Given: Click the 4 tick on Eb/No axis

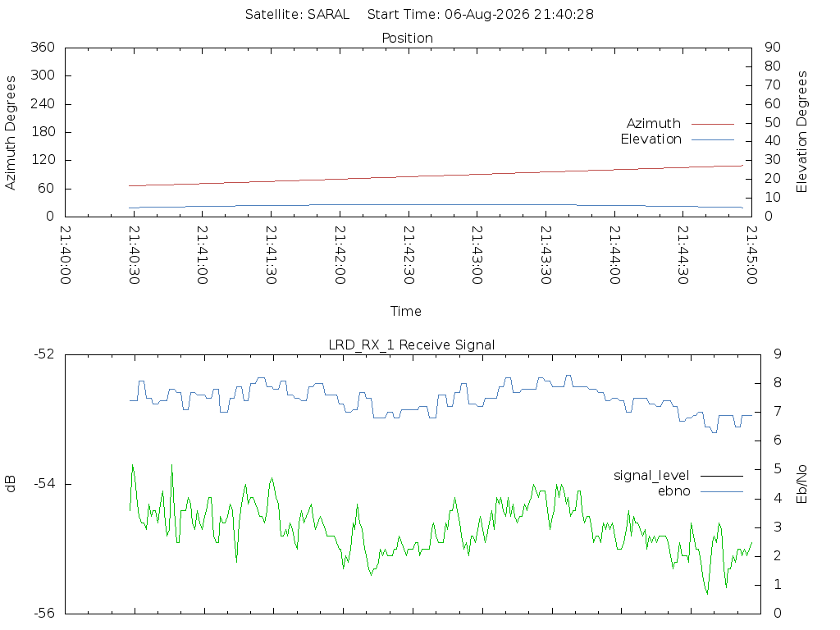Looking at the screenshot, I should (x=778, y=498).
